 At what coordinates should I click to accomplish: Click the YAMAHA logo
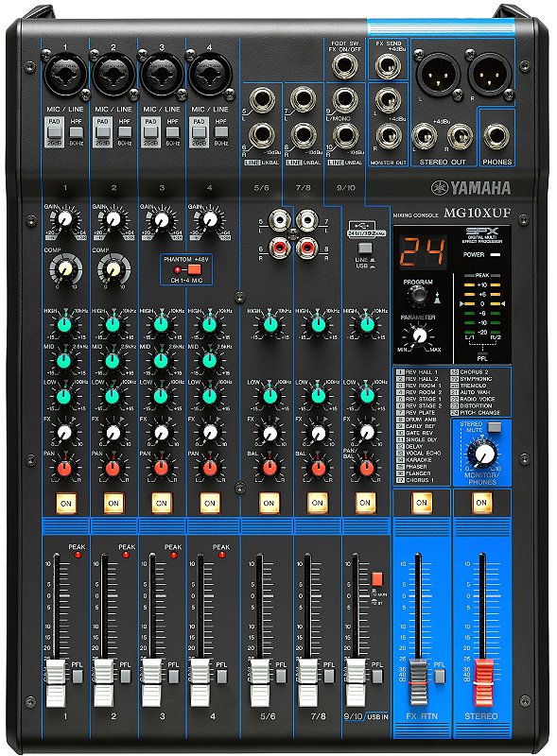[471, 187]
